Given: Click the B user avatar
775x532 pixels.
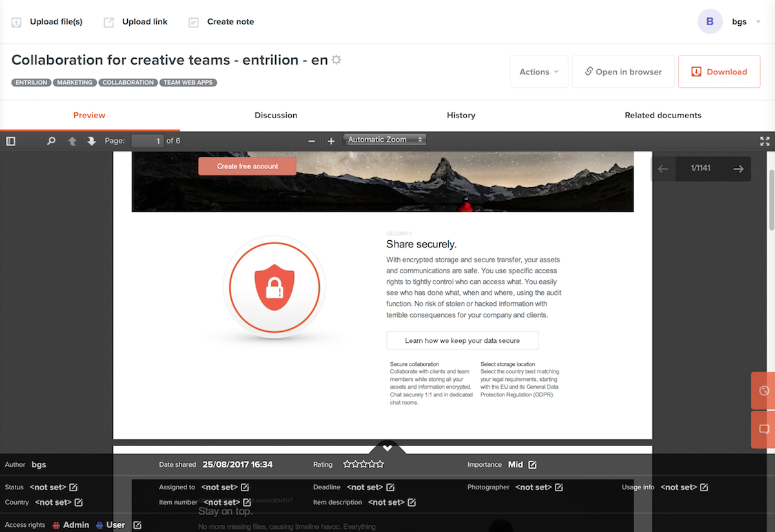Looking at the screenshot, I should click(x=710, y=22).
